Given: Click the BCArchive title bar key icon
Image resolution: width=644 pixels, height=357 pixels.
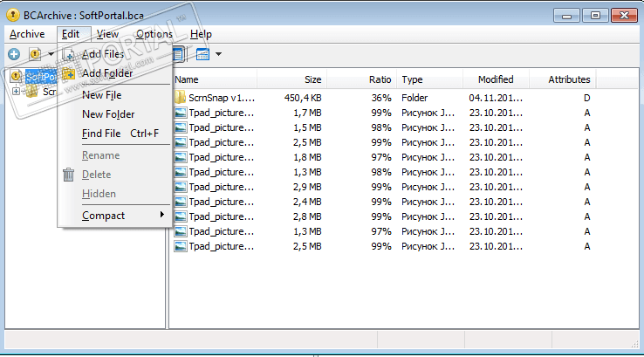Looking at the screenshot, I should tap(13, 15).
